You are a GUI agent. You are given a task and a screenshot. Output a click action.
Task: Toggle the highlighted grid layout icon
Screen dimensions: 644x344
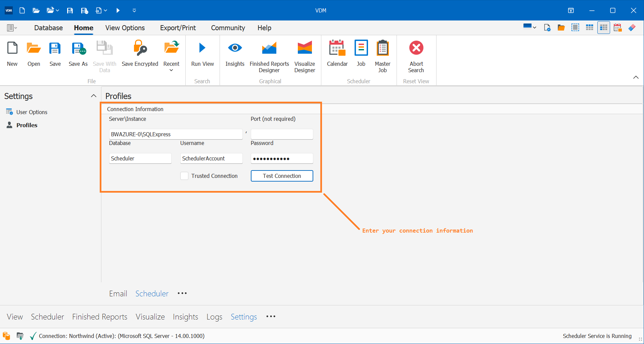(x=603, y=28)
